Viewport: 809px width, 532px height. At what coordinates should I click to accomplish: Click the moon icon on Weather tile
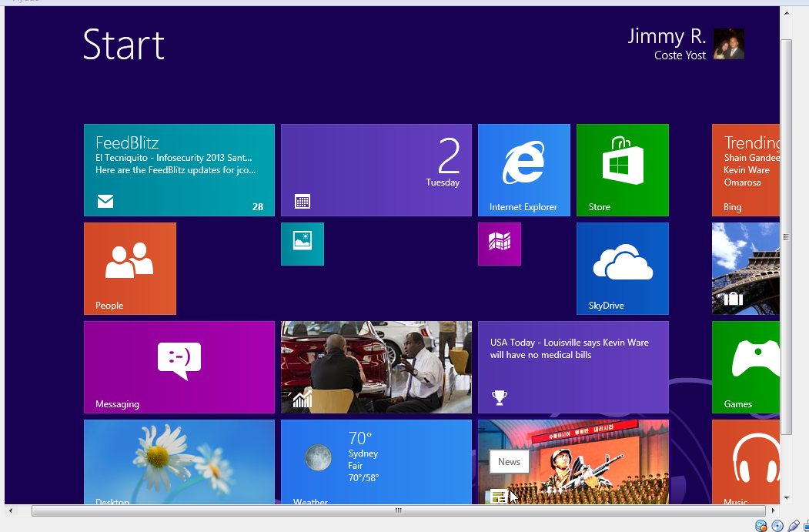click(319, 457)
